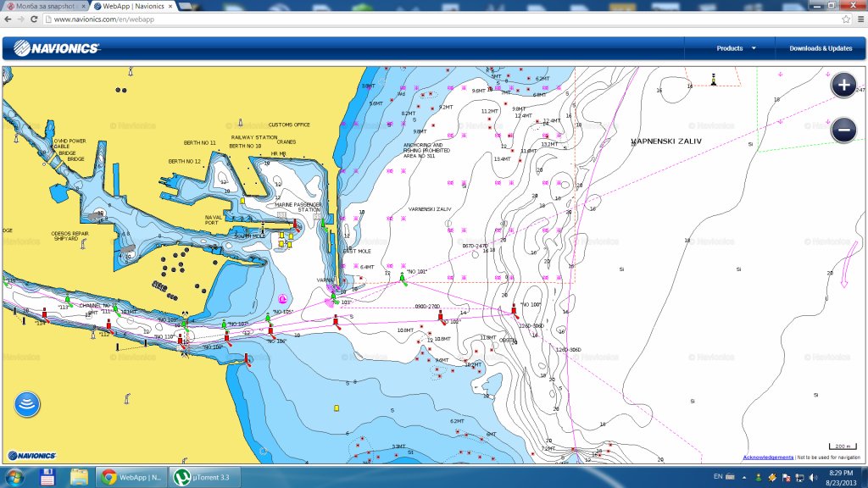The height and width of the screenshot is (488, 868).
Task: Click the RAILWAY STATION label
Action: click(x=254, y=137)
